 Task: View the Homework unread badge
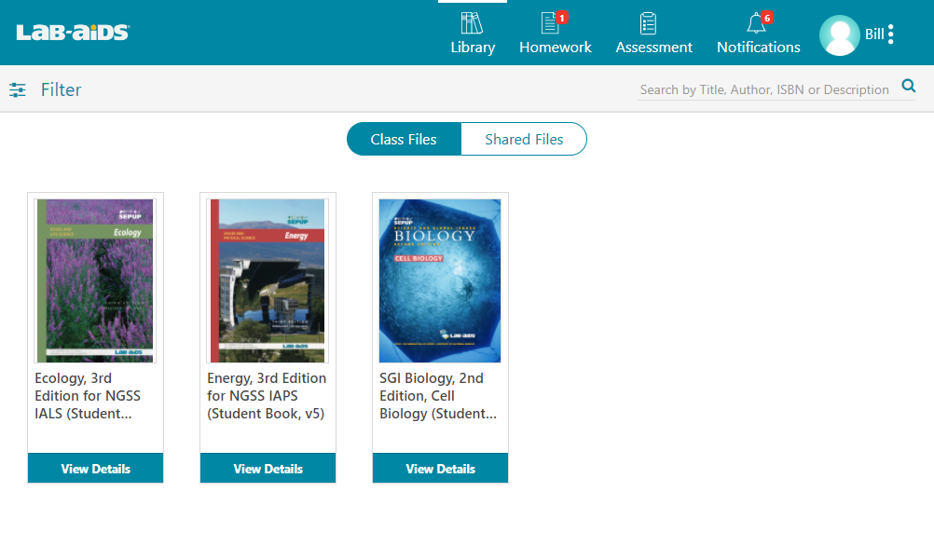[565, 16]
